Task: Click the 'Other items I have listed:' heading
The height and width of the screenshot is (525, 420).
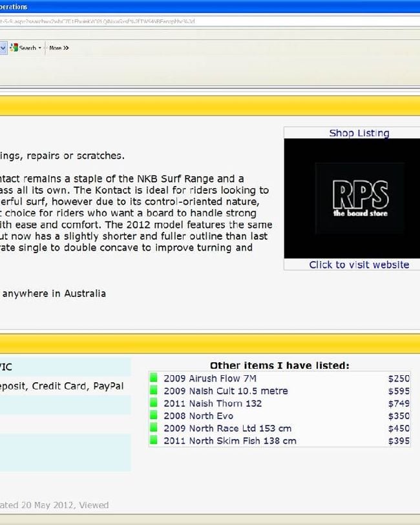Action: (280, 365)
